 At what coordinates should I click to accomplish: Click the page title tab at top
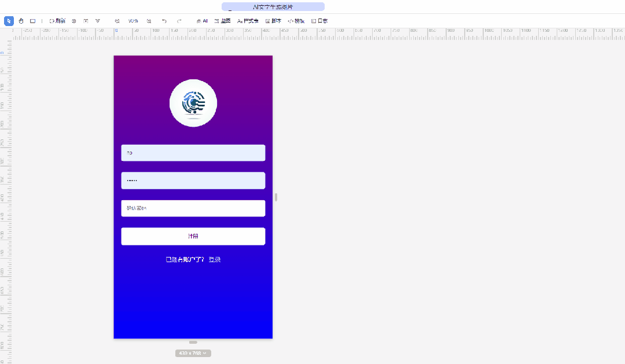pyautogui.click(x=273, y=7)
